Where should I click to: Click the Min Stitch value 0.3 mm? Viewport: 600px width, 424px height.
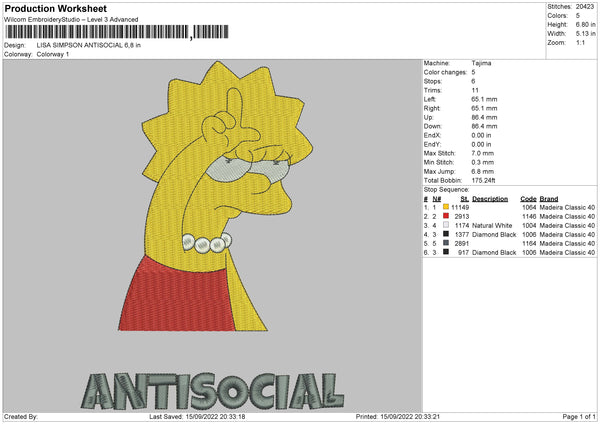coord(483,162)
